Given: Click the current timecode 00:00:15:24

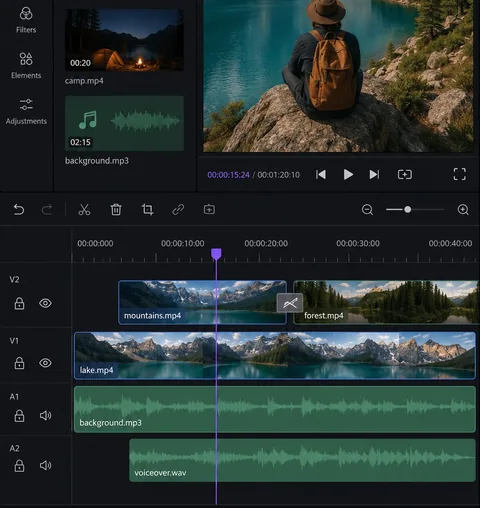Looking at the screenshot, I should click(x=228, y=175).
